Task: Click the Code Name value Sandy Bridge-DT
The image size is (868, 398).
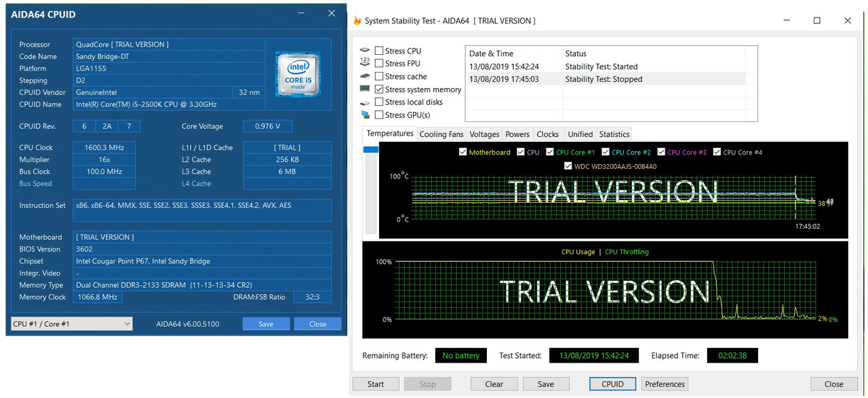Action: click(x=170, y=56)
